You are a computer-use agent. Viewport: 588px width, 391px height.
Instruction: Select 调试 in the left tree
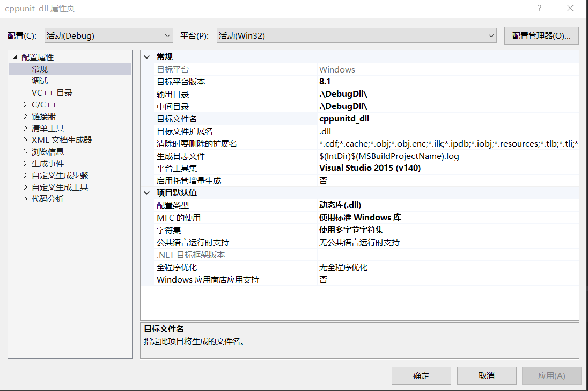pyautogui.click(x=39, y=81)
